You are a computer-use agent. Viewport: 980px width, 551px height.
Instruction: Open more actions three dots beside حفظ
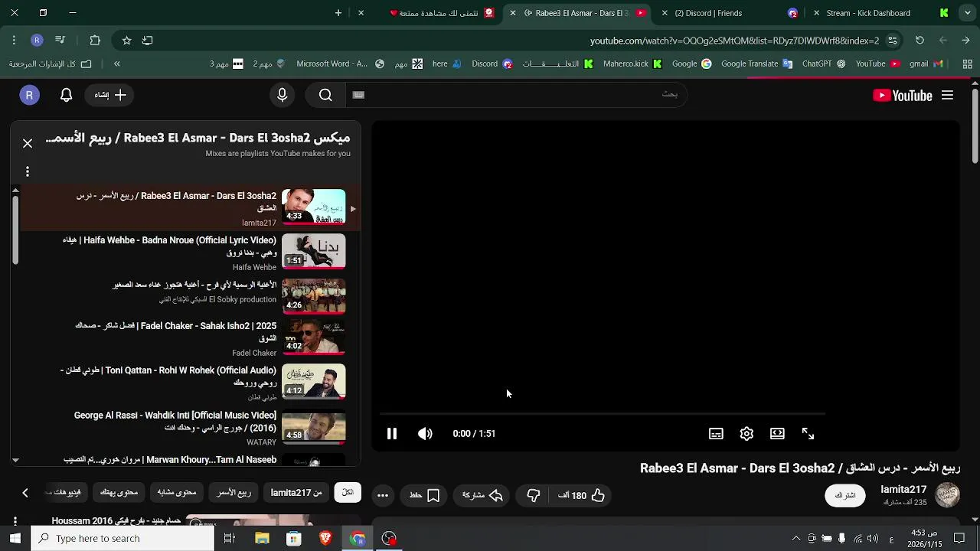[383, 495]
